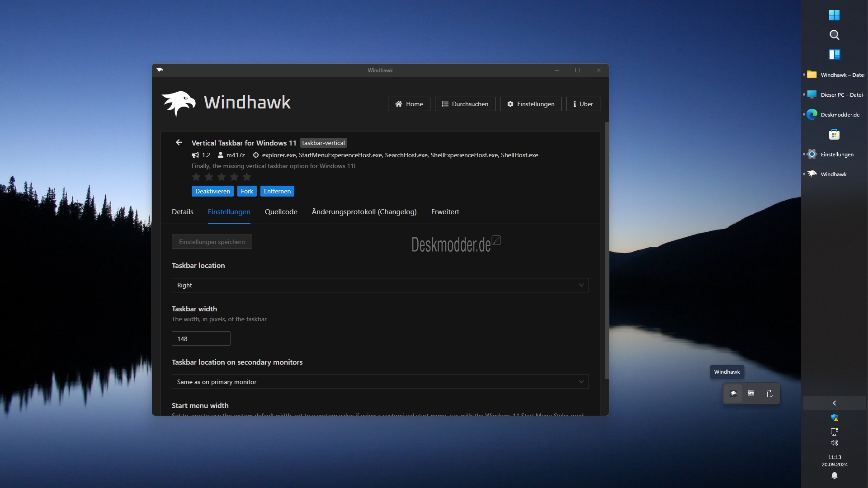The image size is (868, 488).
Task: Click the safely remove USB tray icon
Action: point(769,394)
